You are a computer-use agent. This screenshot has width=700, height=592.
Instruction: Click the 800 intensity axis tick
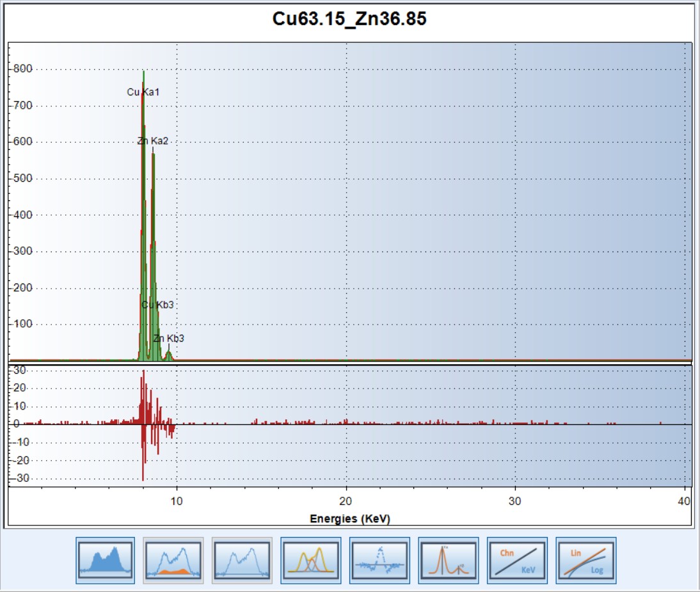[23, 68]
